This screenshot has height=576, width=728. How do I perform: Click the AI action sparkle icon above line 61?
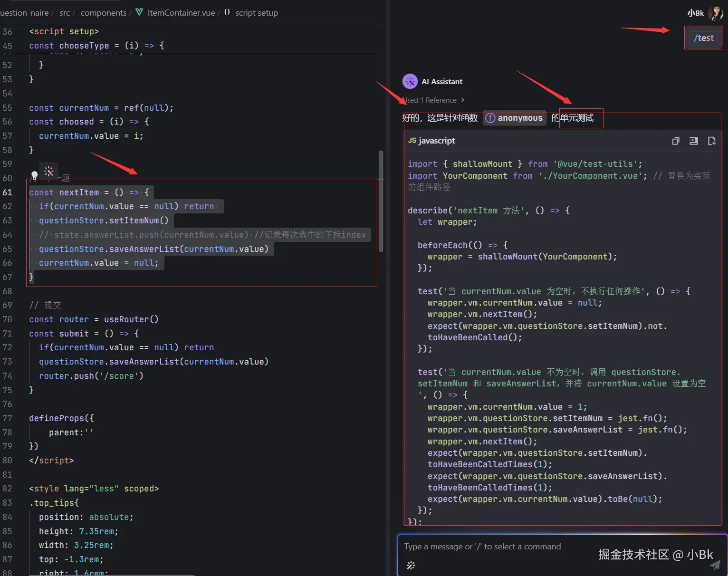pyautogui.click(x=49, y=171)
